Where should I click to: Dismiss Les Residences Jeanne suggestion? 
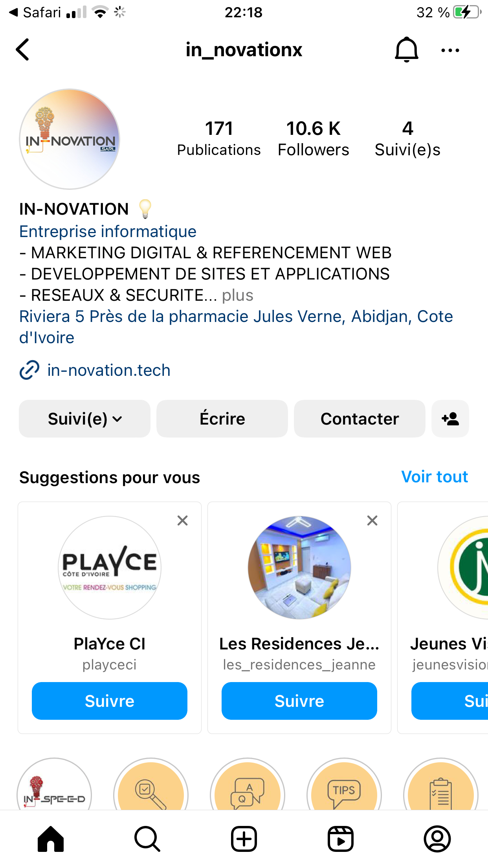tap(372, 520)
